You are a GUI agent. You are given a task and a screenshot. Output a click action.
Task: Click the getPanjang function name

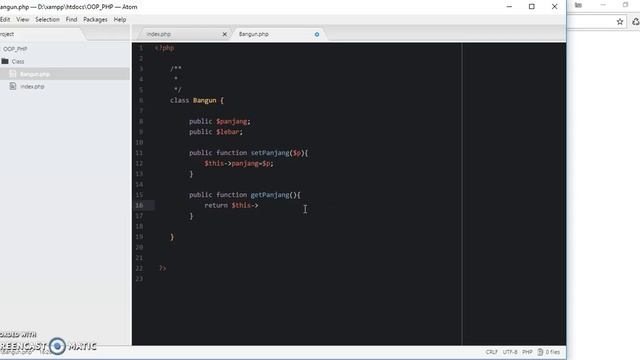270,195
